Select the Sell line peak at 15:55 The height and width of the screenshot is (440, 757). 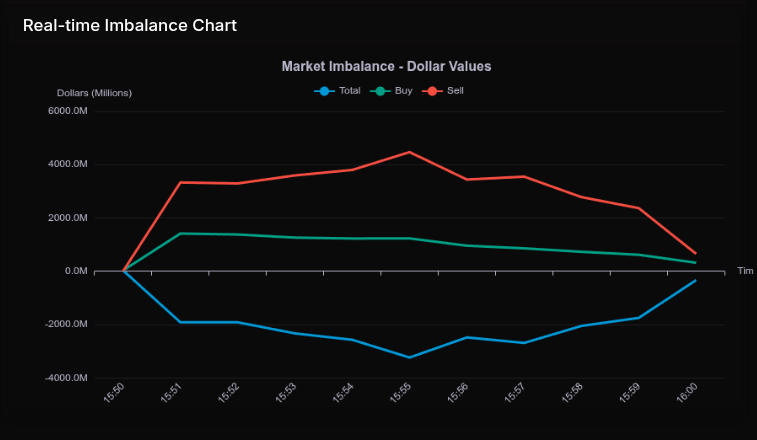point(409,152)
